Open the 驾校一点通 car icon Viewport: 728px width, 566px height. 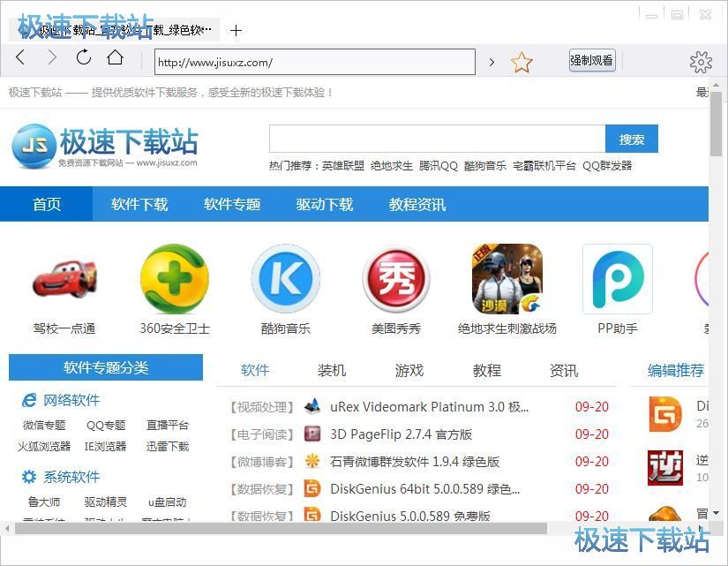coord(64,280)
